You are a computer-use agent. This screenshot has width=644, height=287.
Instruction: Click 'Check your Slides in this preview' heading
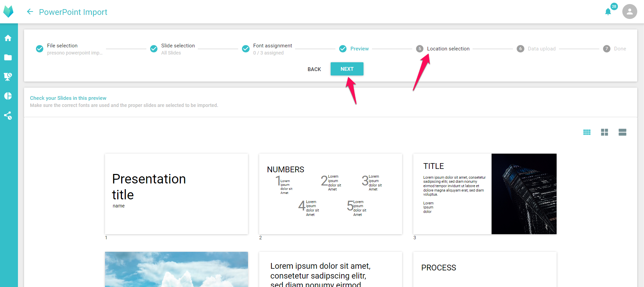68,98
